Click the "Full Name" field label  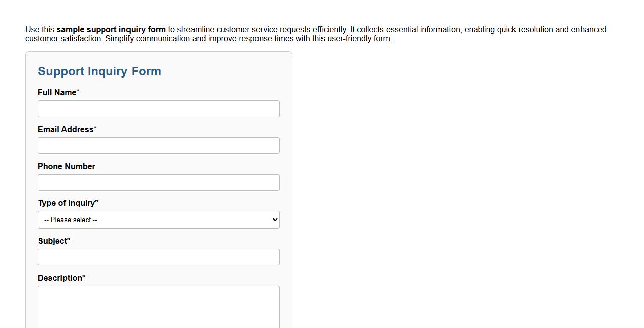56,92
